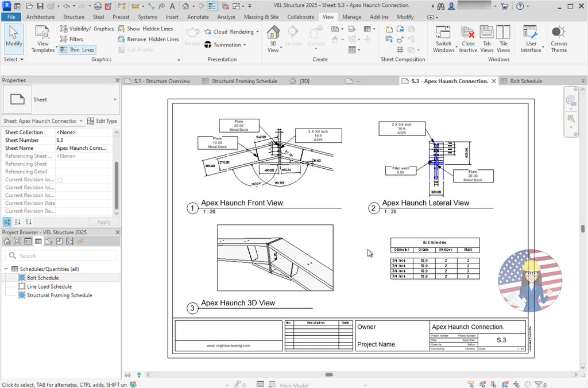Select the Section view tool
The height and width of the screenshot is (388, 588).
click(x=293, y=36)
